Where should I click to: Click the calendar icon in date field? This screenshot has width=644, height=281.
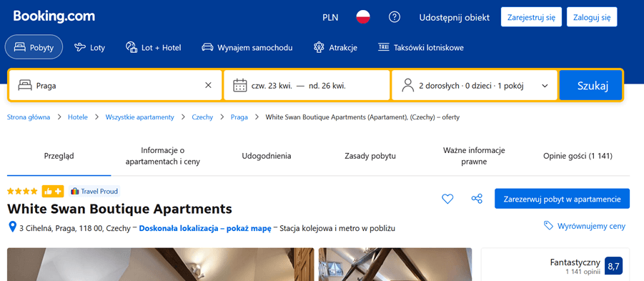pyautogui.click(x=240, y=86)
